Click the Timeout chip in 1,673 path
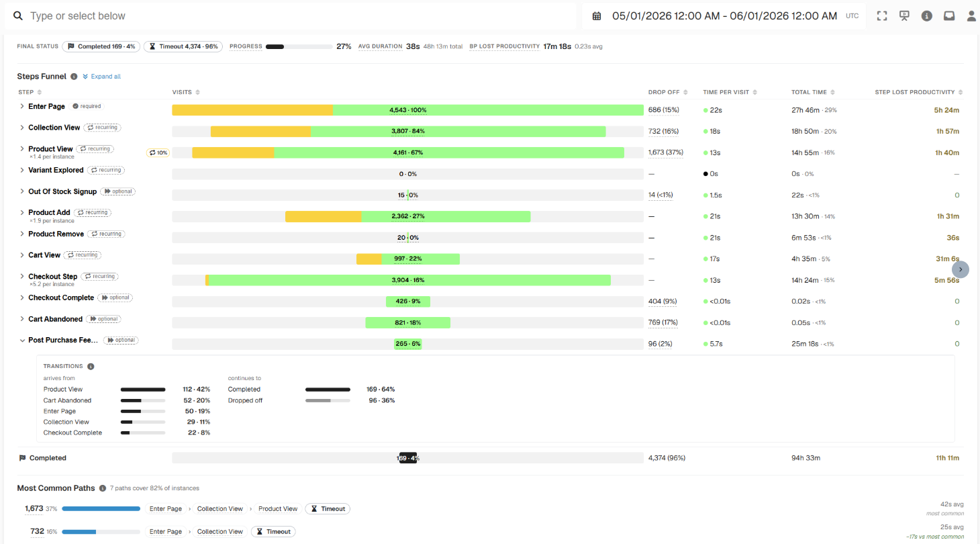 click(328, 509)
